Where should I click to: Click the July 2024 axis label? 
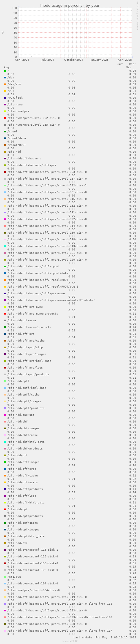48,60
